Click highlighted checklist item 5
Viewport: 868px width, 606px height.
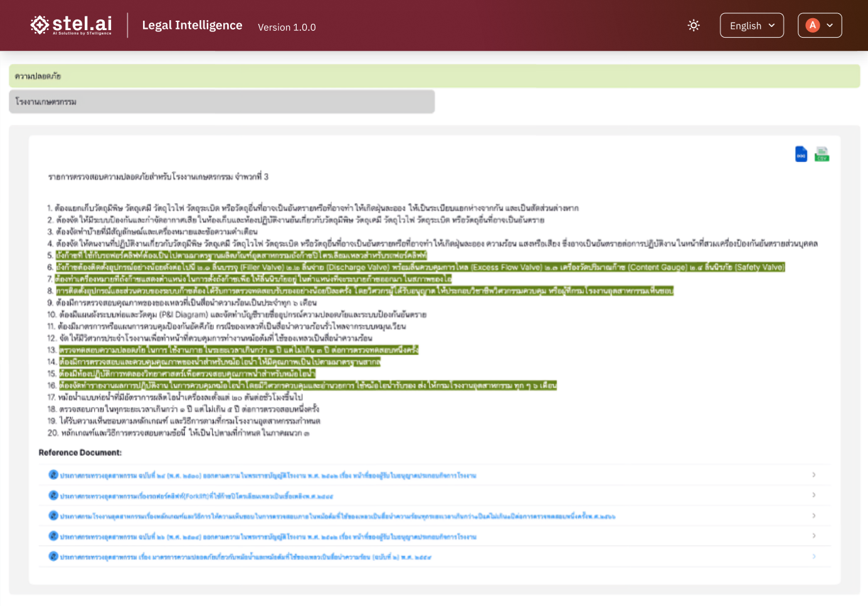tap(241, 255)
